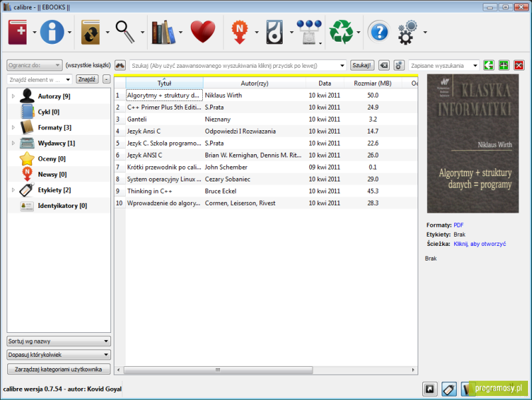This screenshot has width=532, height=400.
Task: Click the collapse minus button beside Znajdź
Action: coord(106,79)
